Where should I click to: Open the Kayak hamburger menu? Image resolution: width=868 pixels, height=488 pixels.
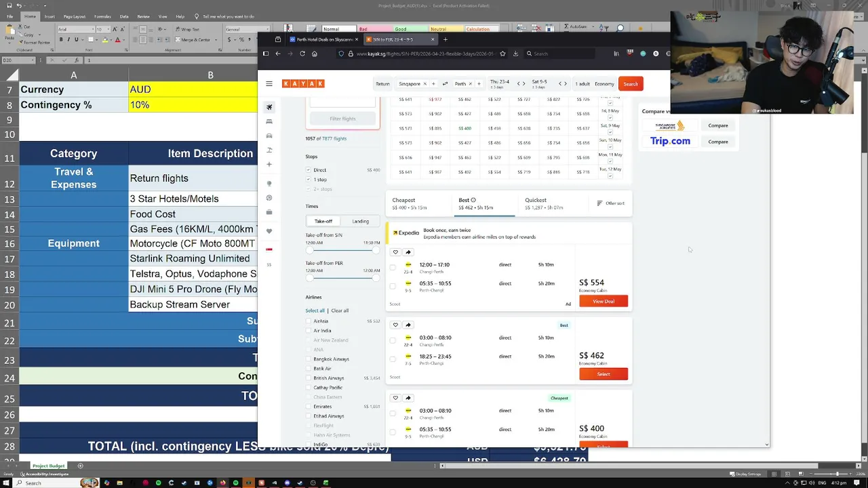click(x=269, y=84)
